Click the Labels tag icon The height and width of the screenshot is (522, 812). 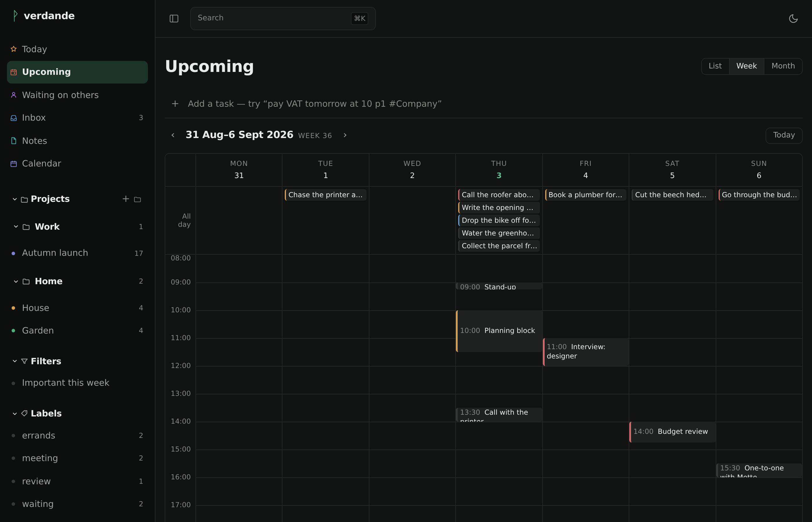tap(24, 414)
